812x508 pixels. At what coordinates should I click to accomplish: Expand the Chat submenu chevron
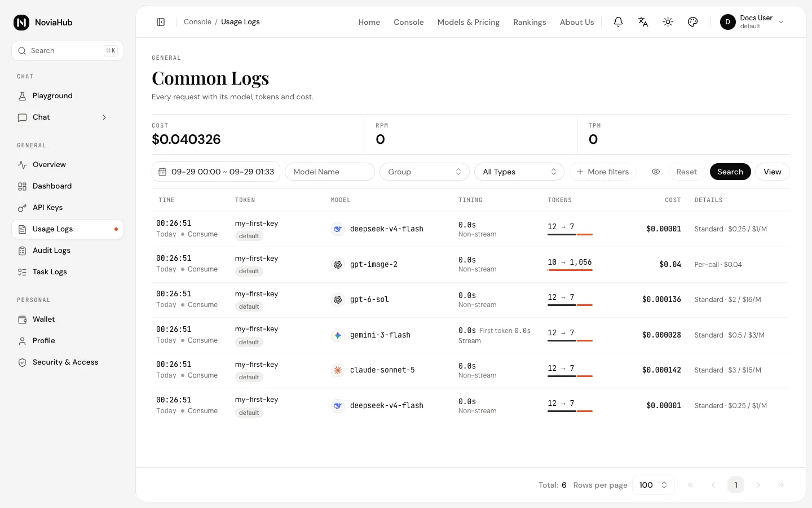point(104,117)
